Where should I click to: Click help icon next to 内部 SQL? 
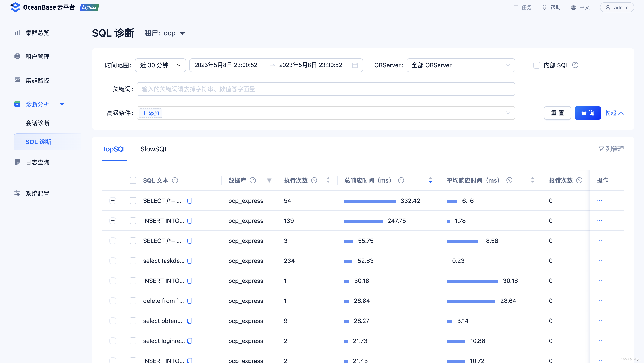(575, 65)
